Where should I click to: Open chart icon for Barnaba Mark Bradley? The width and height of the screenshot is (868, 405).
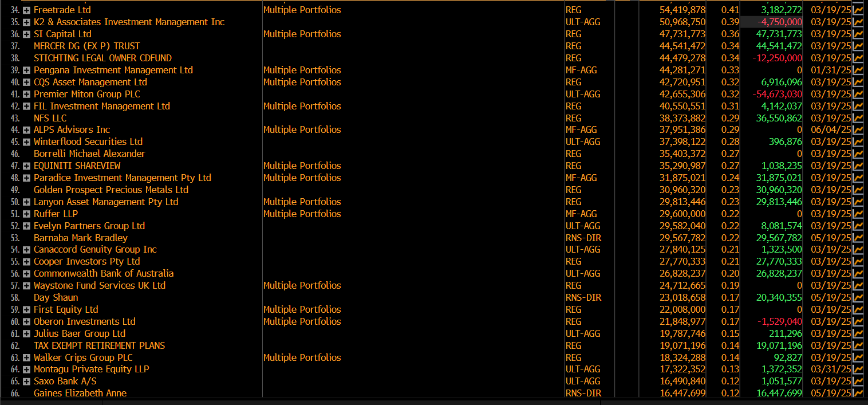click(x=858, y=238)
